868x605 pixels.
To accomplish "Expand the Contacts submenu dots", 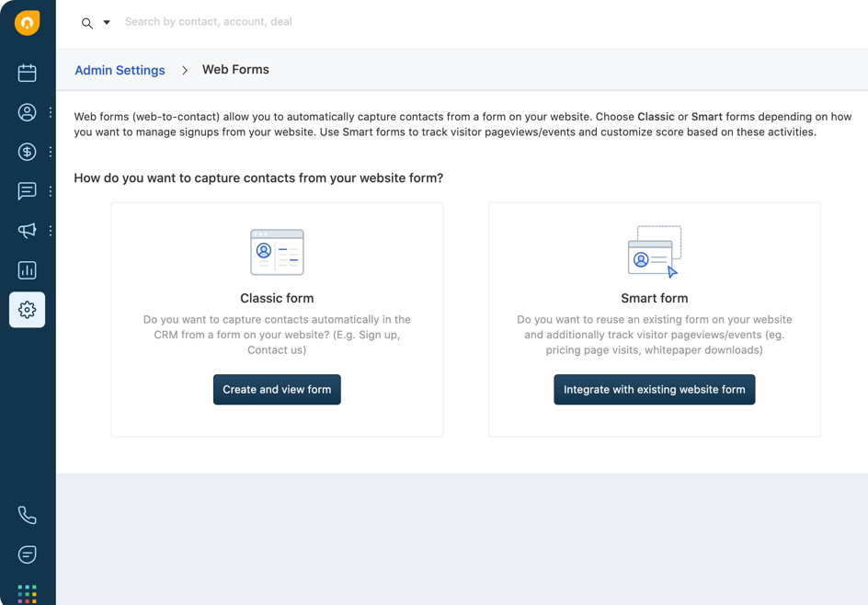I will click(x=51, y=112).
